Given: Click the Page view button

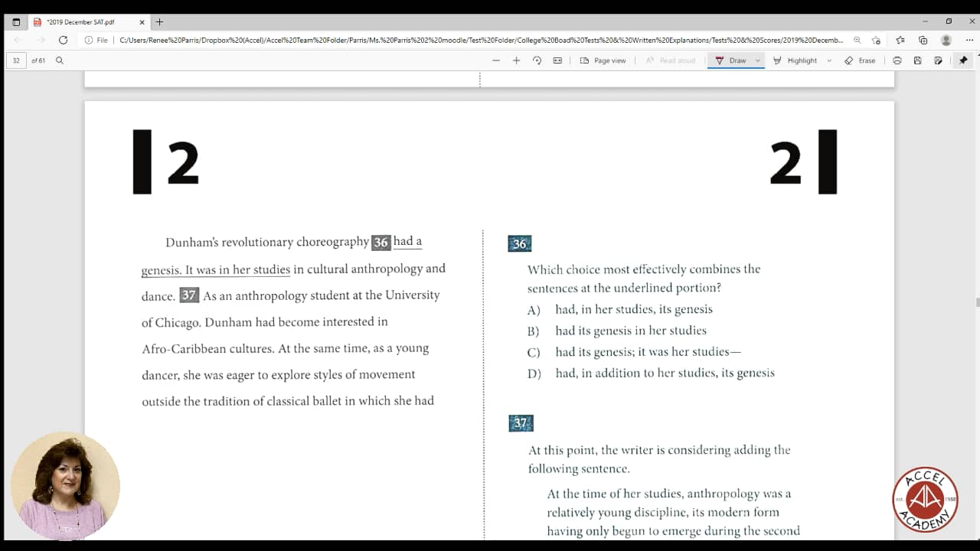Looking at the screenshot, I should (x=603, y=60).
